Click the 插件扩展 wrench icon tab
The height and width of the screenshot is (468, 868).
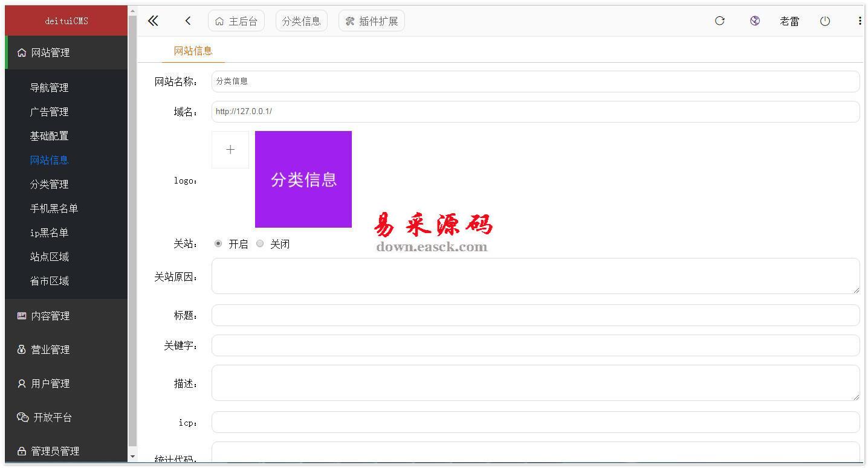pyautogui.click(x=349, y=21)
